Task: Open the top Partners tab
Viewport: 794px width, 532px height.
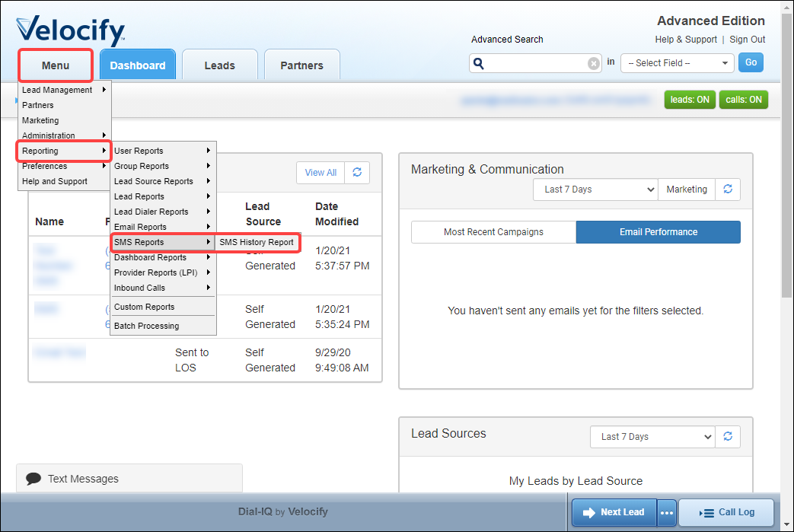Action: [301, 65]
